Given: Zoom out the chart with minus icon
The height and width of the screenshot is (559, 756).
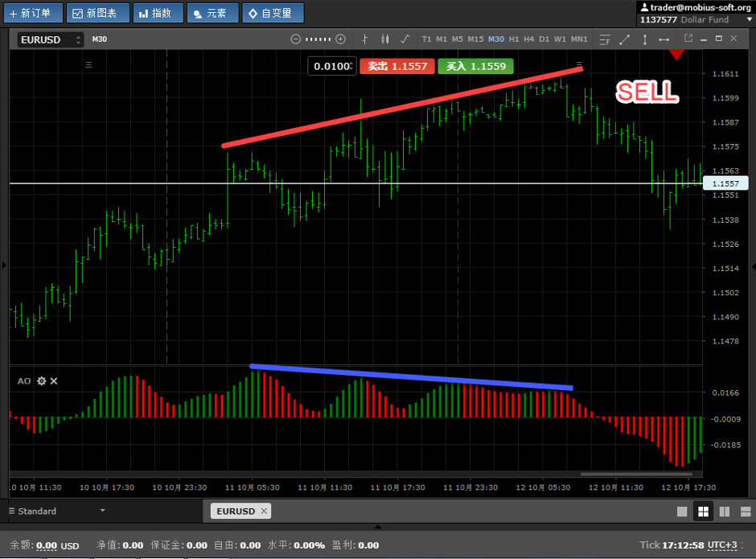Looking at the screenshot, I should [x=295, y=39].
